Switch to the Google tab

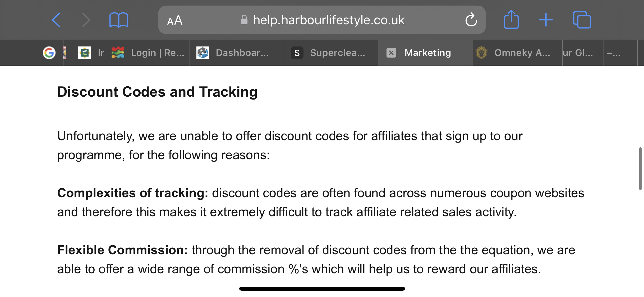click(49, 53)
